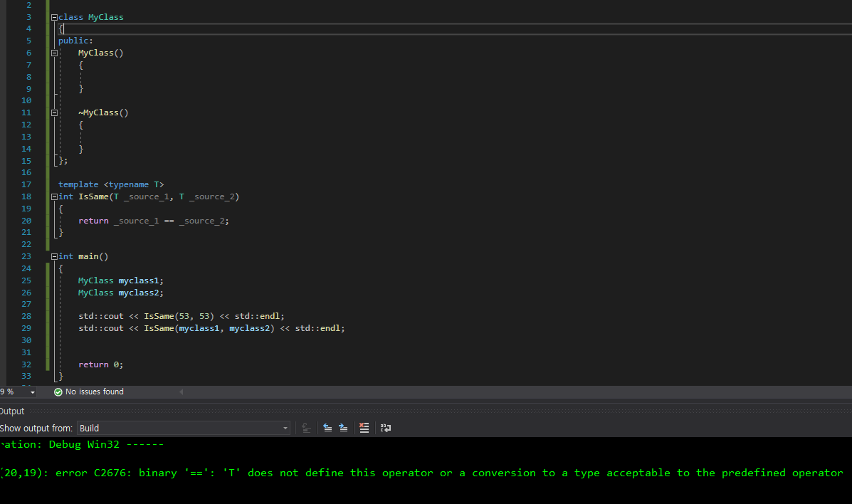Click line number 29 in the gutter

pos(26,328)
